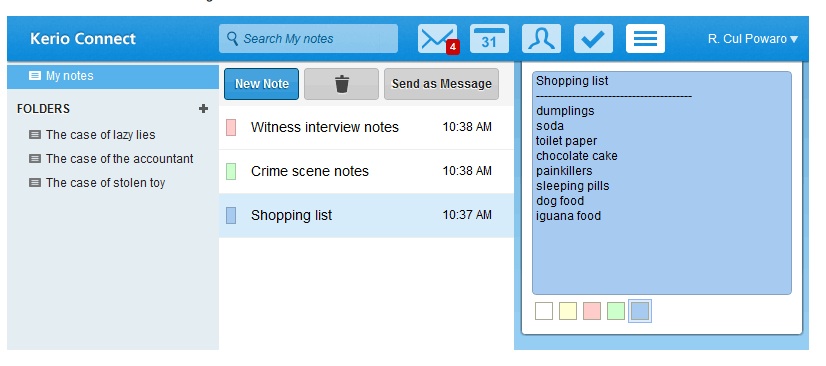Set note color to green swatch

click(616, 311)
